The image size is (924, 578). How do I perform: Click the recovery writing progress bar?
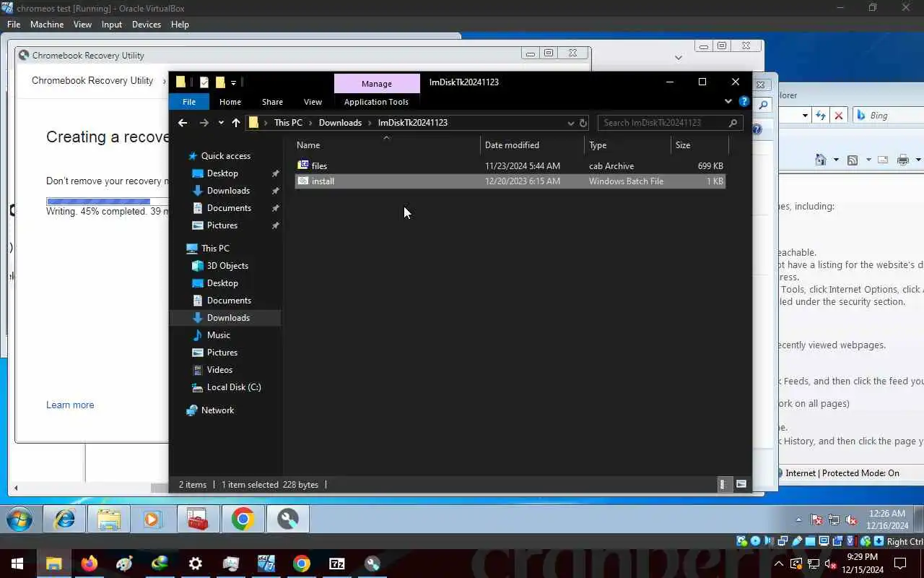tap(107, 202)
